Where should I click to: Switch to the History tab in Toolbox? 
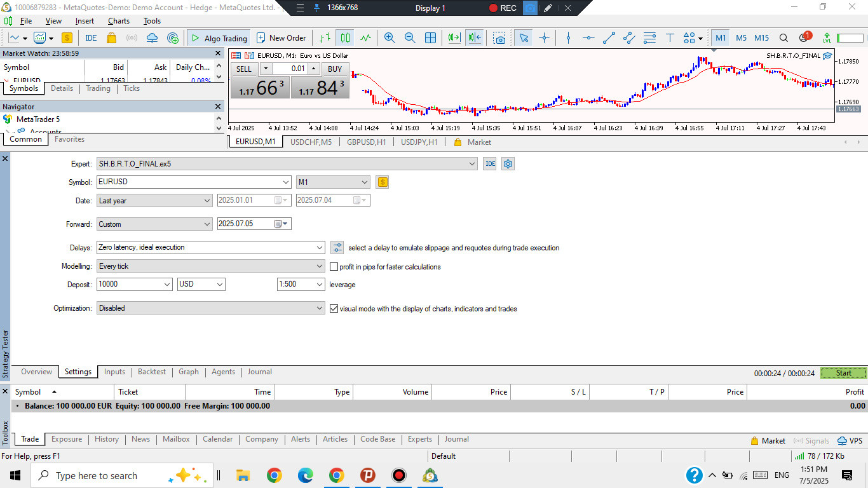107,439
